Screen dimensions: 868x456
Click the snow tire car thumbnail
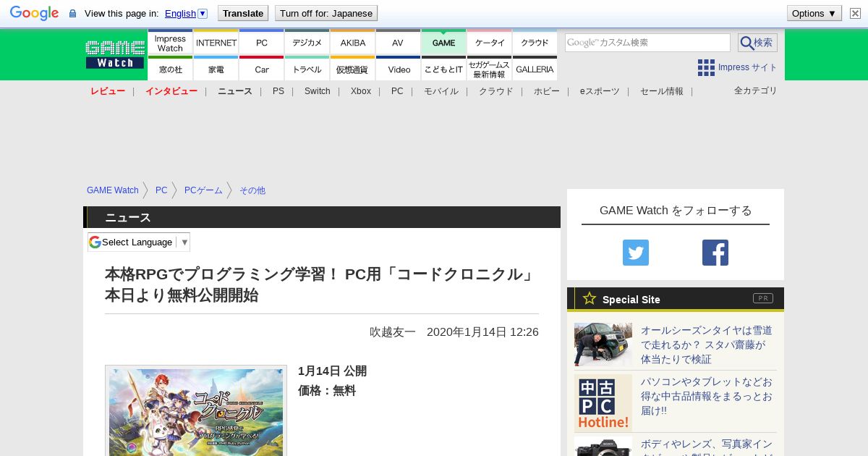tap(603, 345)
